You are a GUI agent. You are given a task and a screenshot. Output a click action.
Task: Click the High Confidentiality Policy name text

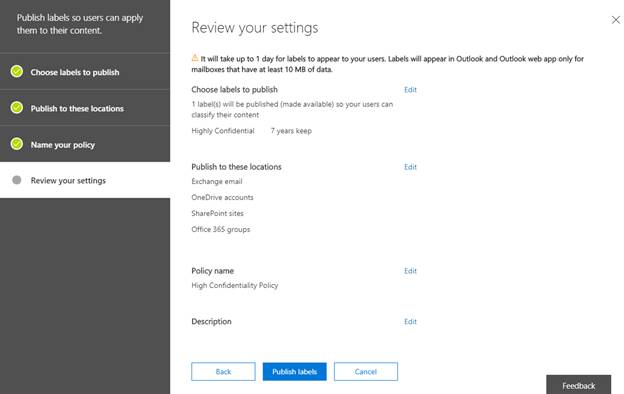[235, 285]
